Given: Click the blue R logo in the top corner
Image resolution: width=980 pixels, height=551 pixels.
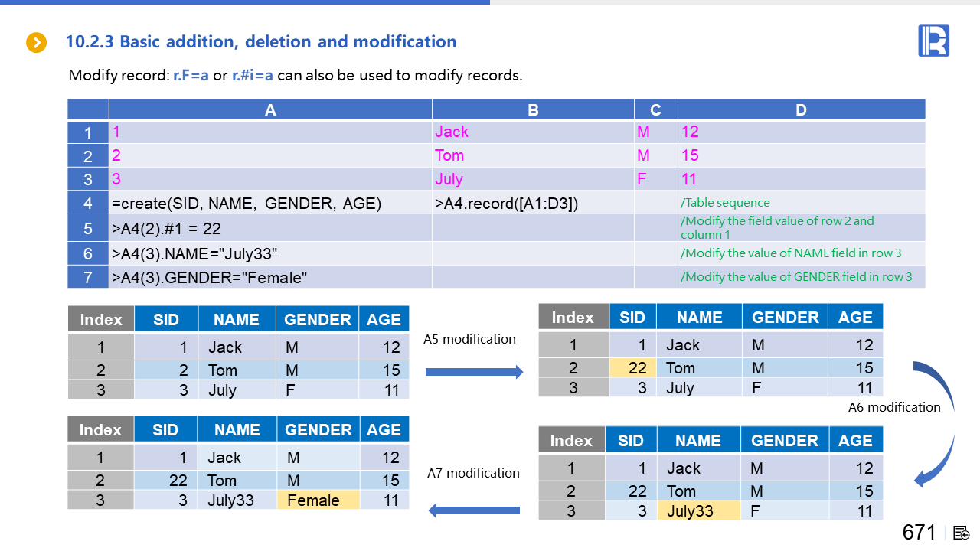Looking at the screenshot, I should pos(933,41).
